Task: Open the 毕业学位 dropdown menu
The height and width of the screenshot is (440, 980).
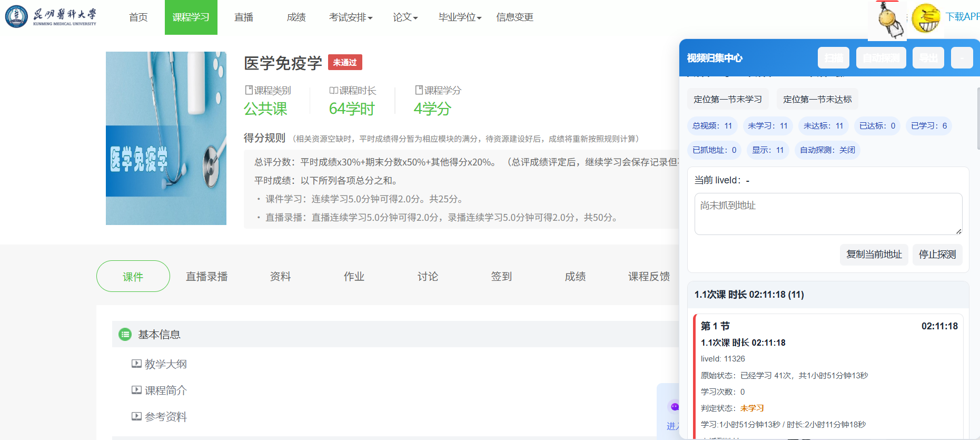Action: tap(460, 17)
